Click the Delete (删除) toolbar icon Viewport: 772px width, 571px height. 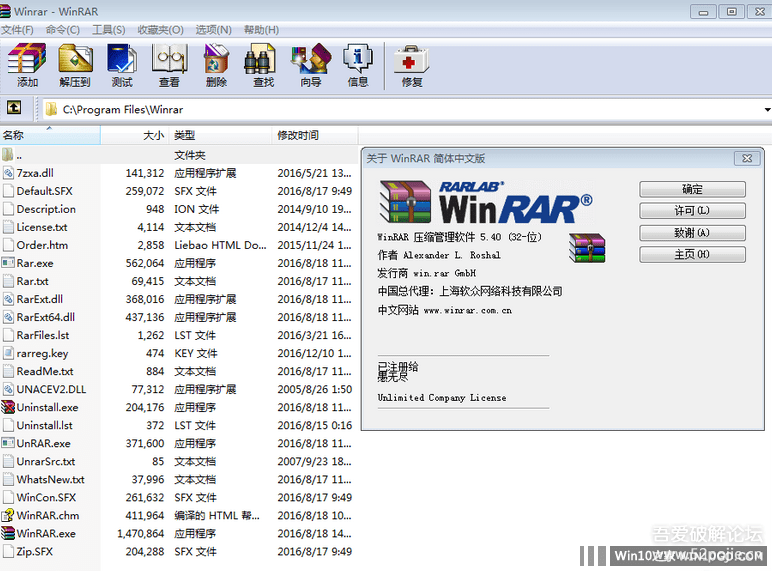pyautogui.click(x=217, y=58)
